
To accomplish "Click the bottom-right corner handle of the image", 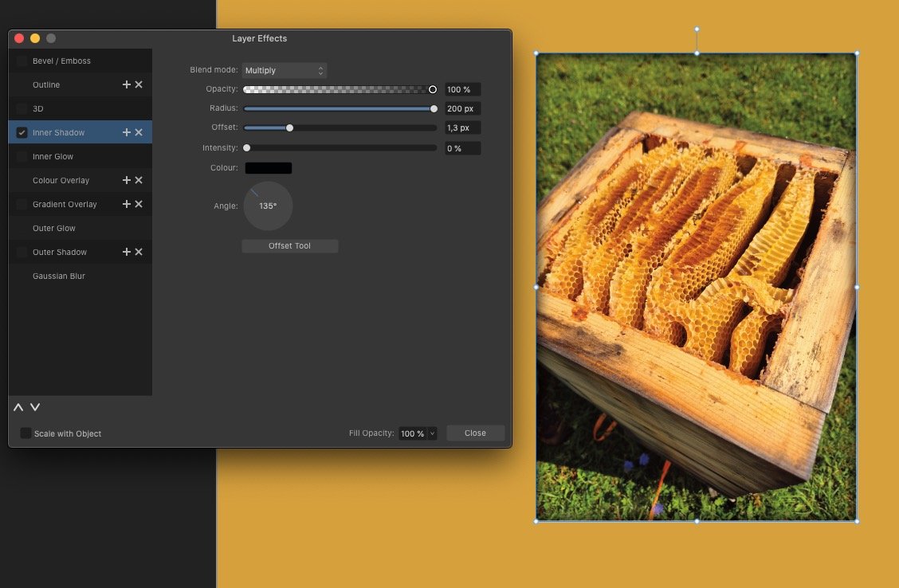I will coord(857,521).
